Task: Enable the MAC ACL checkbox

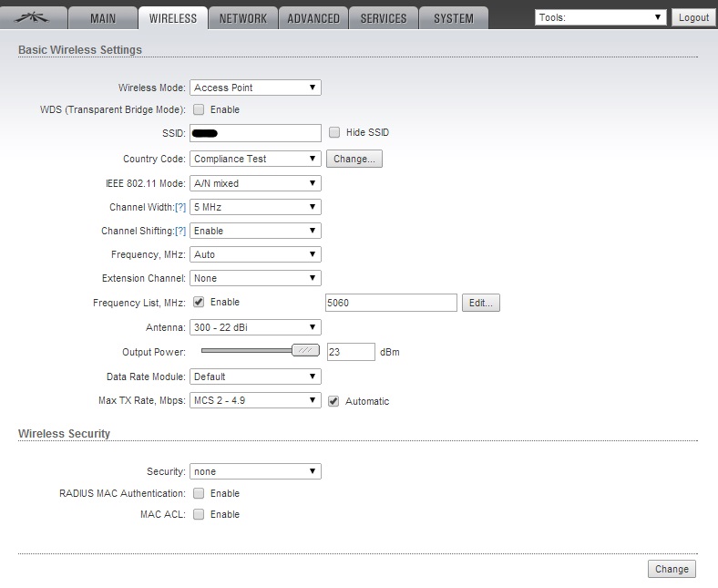Action: [x=199, y=514]
